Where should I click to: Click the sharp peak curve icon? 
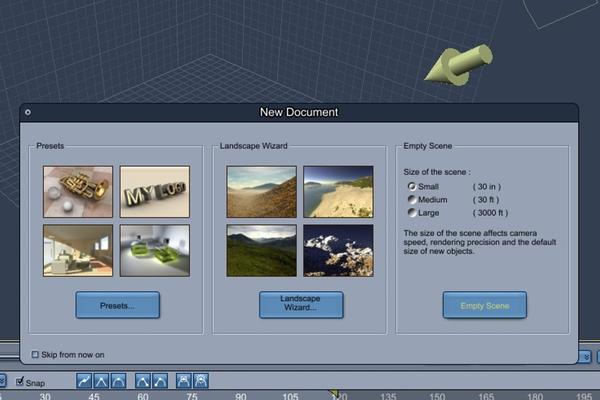(101, 381)
